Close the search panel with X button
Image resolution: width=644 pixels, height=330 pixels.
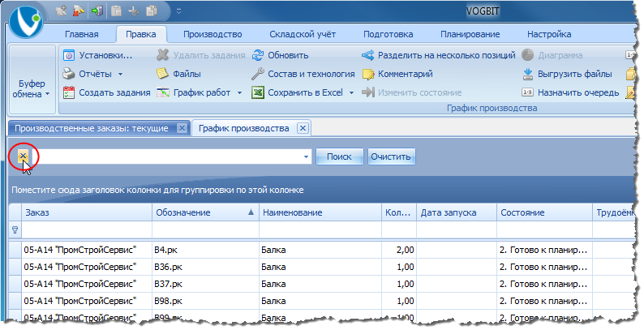click(x=23, y=156)
